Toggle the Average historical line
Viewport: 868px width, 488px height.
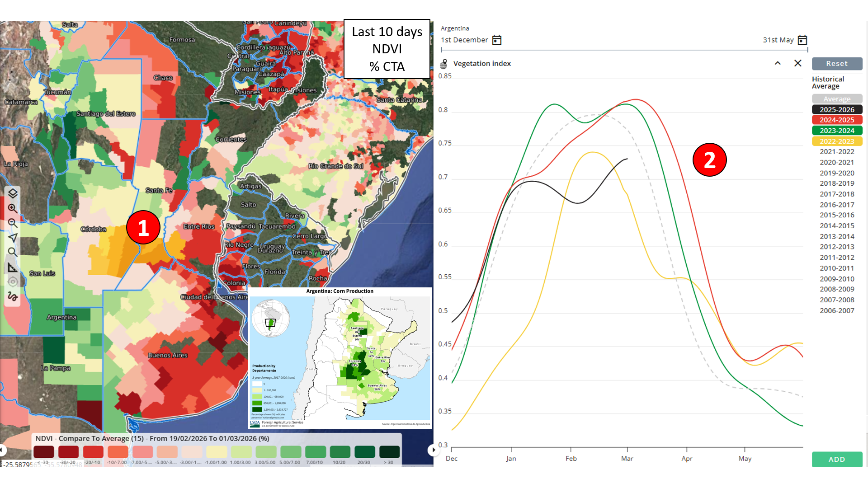(837, 99)
